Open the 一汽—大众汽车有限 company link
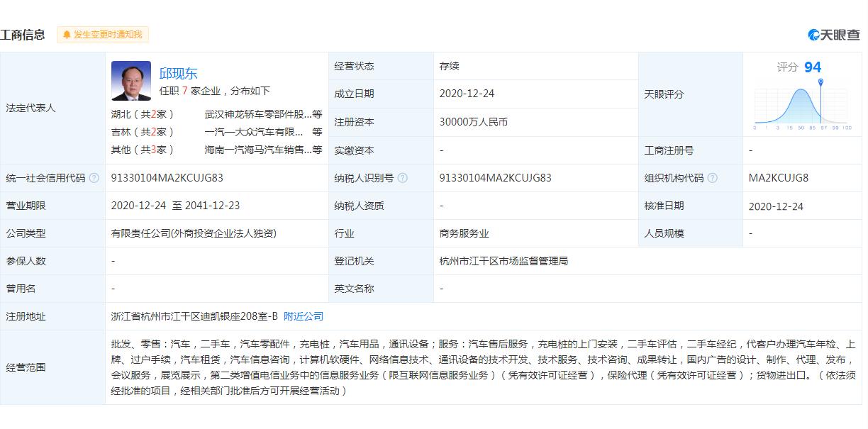The image size is (868, 429). [x=255, y=132]
